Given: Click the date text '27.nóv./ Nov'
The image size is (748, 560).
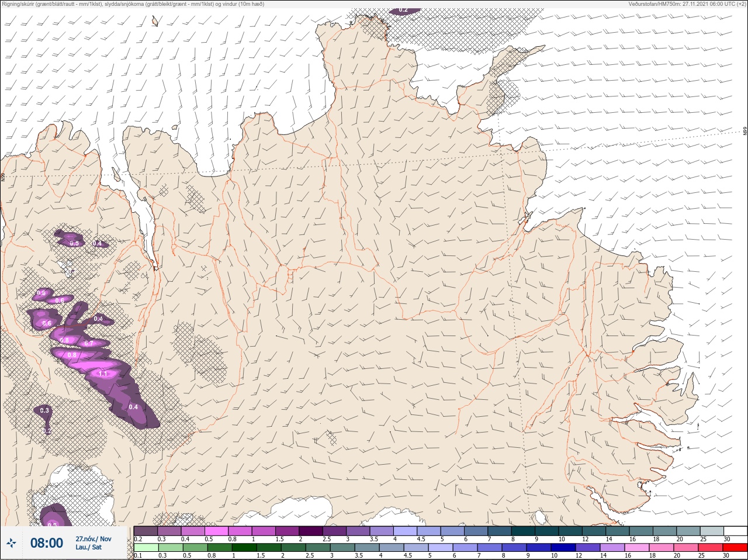Looking at the screenshot, I should [93, 539].
